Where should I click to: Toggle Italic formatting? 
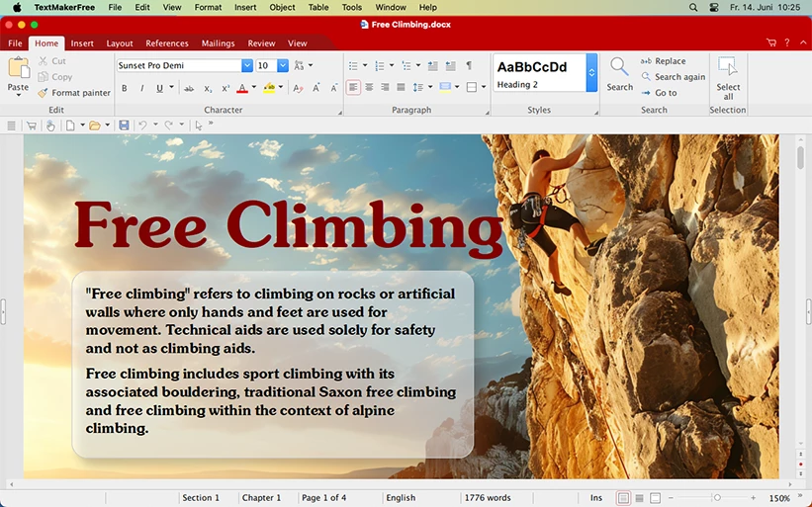click(x=141, y=88)
